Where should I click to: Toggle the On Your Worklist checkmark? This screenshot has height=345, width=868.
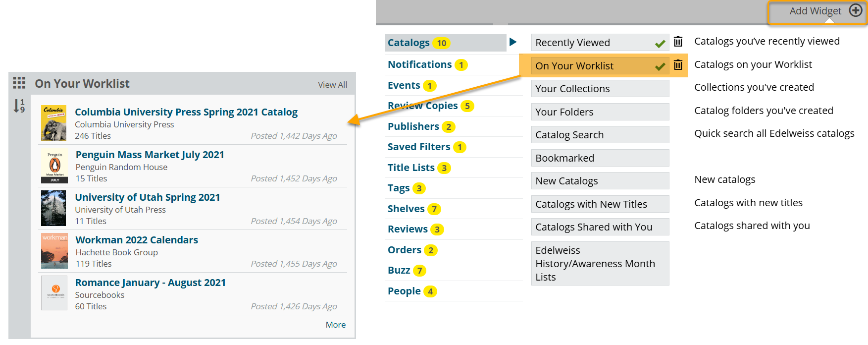(660, 66)
